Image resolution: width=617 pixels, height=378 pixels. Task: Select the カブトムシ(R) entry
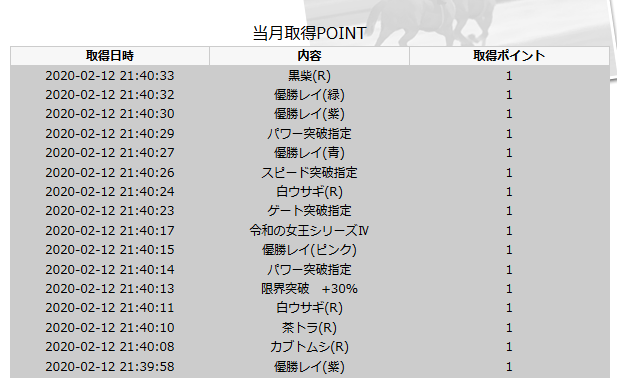click(x=309, y=347)
